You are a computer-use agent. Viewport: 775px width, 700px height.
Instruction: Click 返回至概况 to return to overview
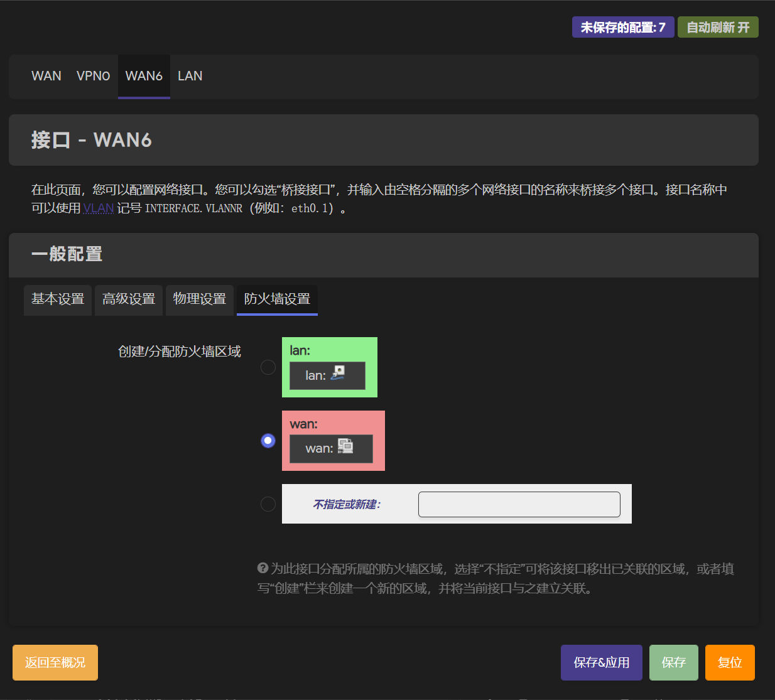click(55, 662)
